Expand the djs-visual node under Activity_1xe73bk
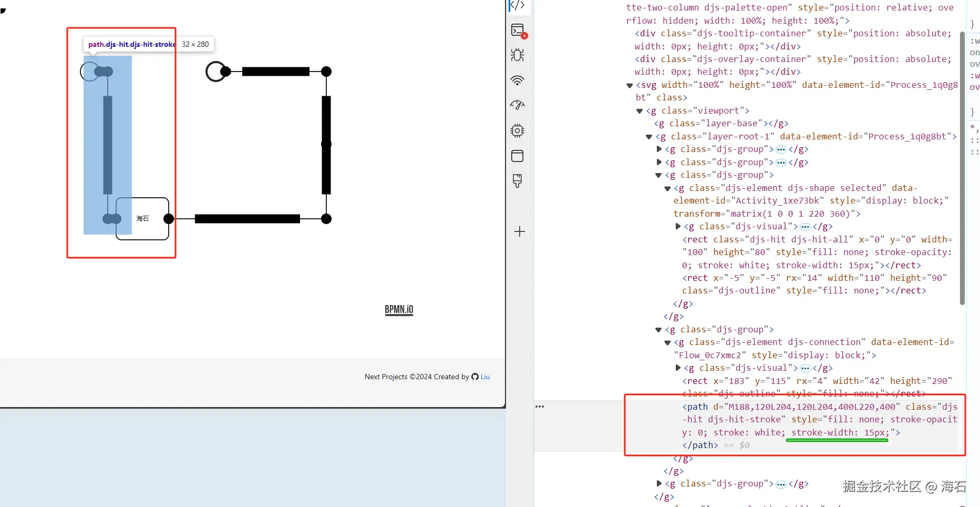The height and width of the screenshot is (507, 980). click(678, 227)
